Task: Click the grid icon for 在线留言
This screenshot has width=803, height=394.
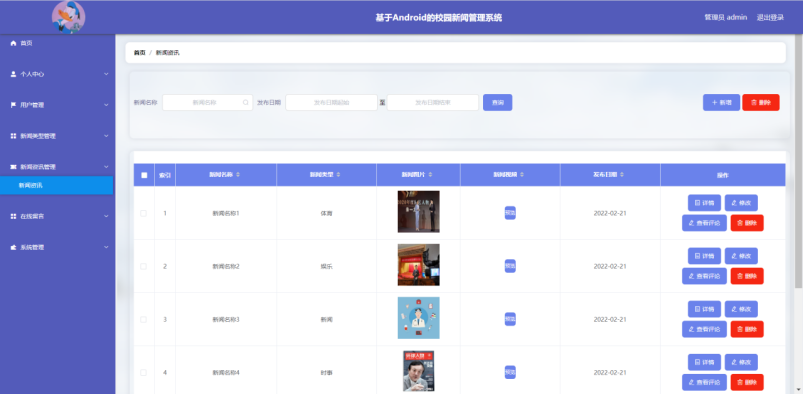Action: pyautogui.click(x=13, y=216)
